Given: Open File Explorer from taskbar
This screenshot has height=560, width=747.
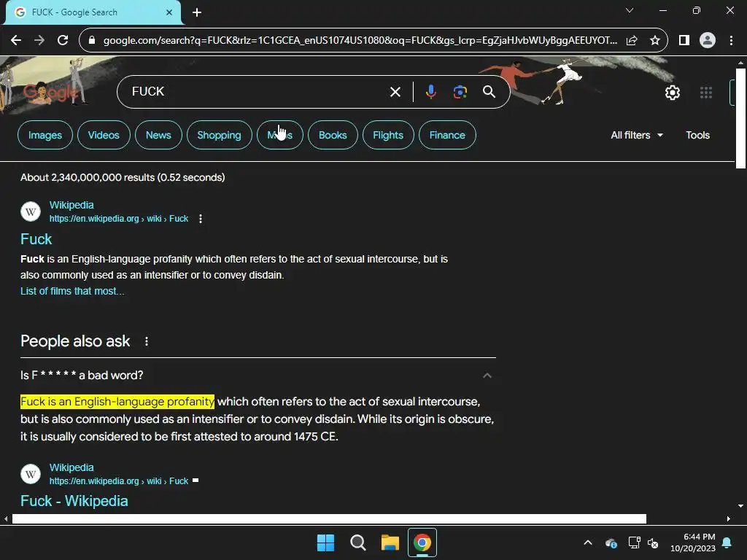Looking at the screenshot, I should click(390, 542).
